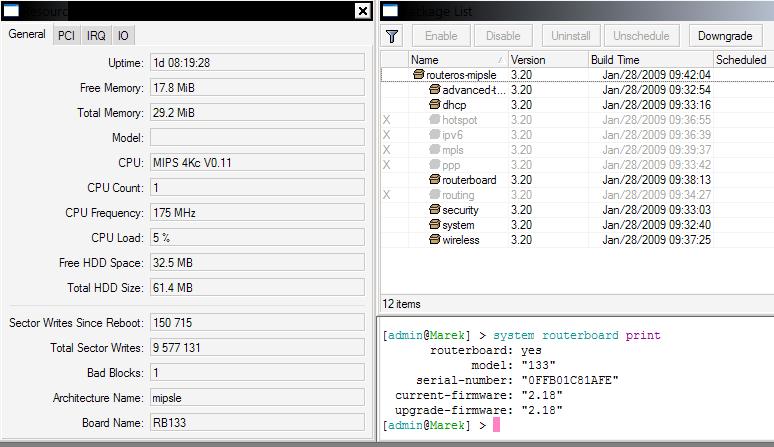Click the serial-number value in terminal
This screenshot has height=447, width=774.
coord(570,380)
